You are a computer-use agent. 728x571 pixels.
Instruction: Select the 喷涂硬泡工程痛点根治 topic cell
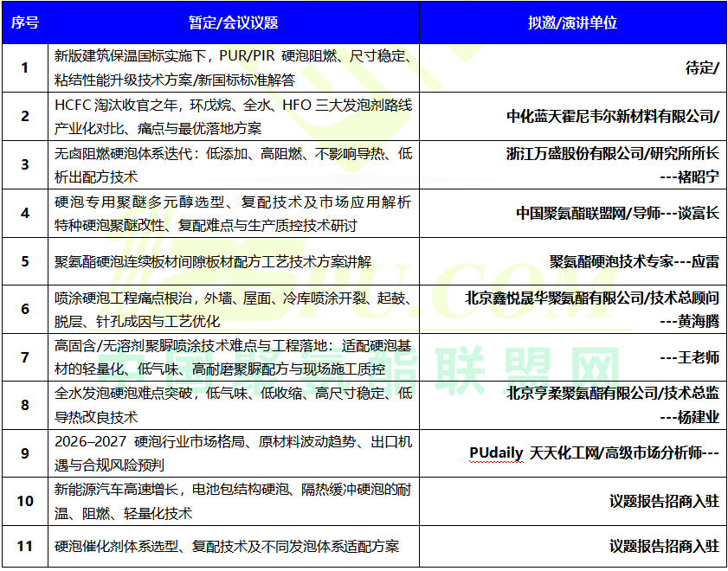click(x=234, y=310)
